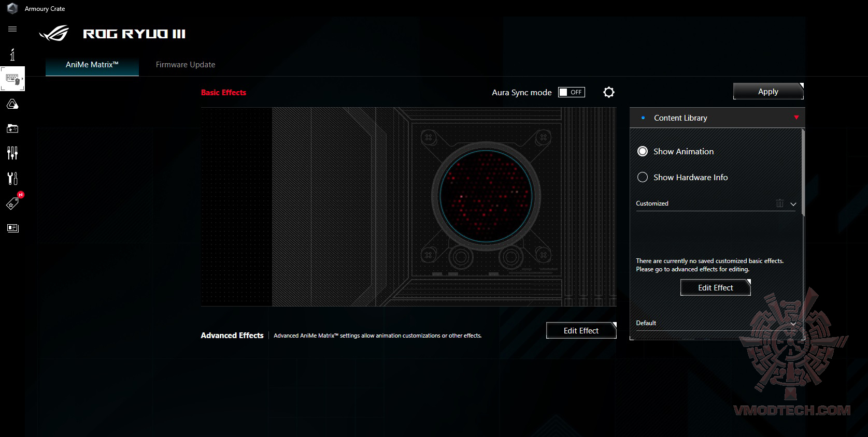The width and height of the screenshot is (868, 437).
Task: Open the Game Library folder icon
Action: pos(12,128)
